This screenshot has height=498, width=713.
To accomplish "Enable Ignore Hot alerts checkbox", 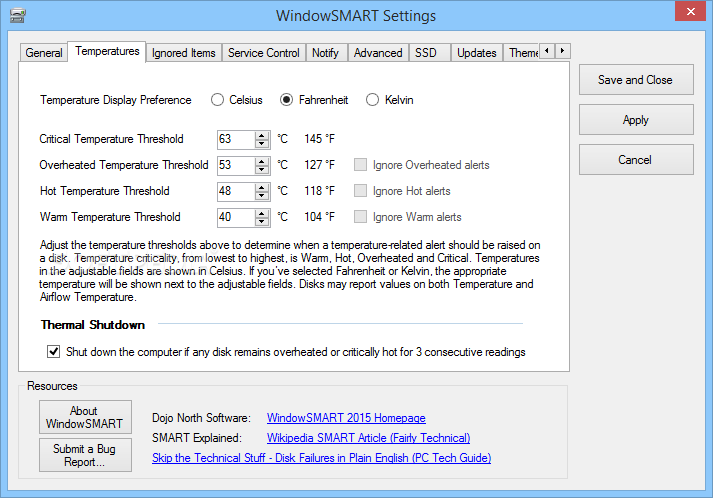I will [x=360, y=191].
